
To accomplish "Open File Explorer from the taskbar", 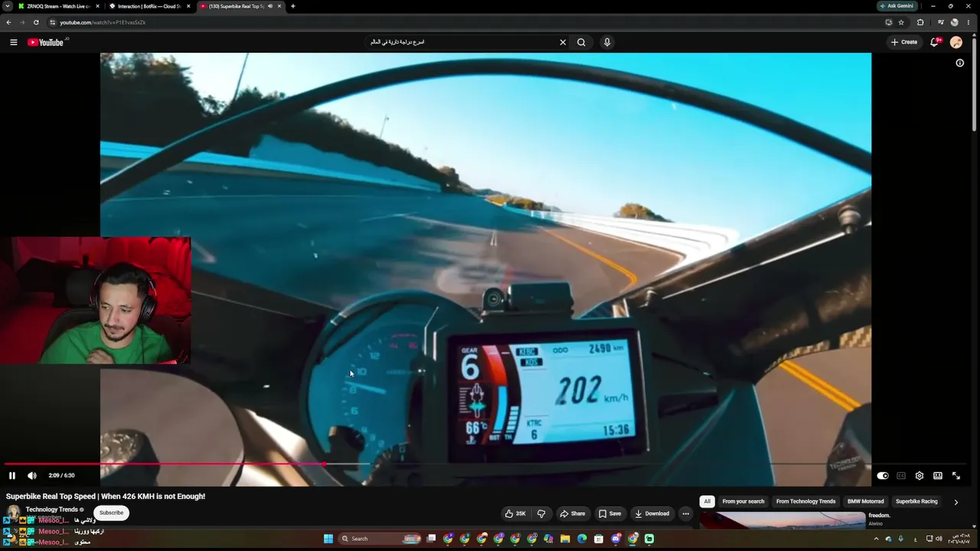I will 565,539.
